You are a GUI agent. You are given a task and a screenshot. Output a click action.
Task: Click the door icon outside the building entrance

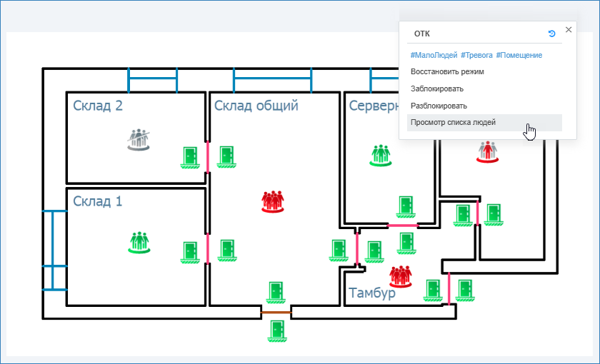(276, 331)
